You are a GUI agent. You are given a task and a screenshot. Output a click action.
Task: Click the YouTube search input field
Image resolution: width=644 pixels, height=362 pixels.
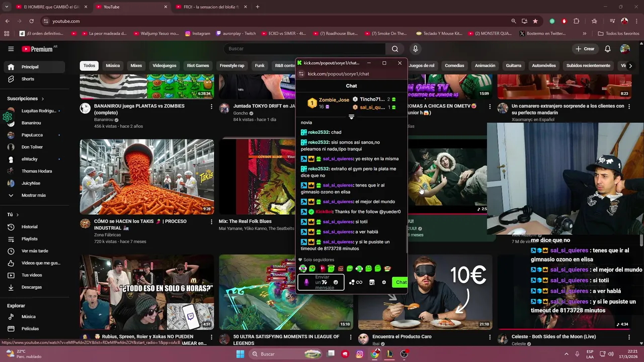tap(304, 49)
